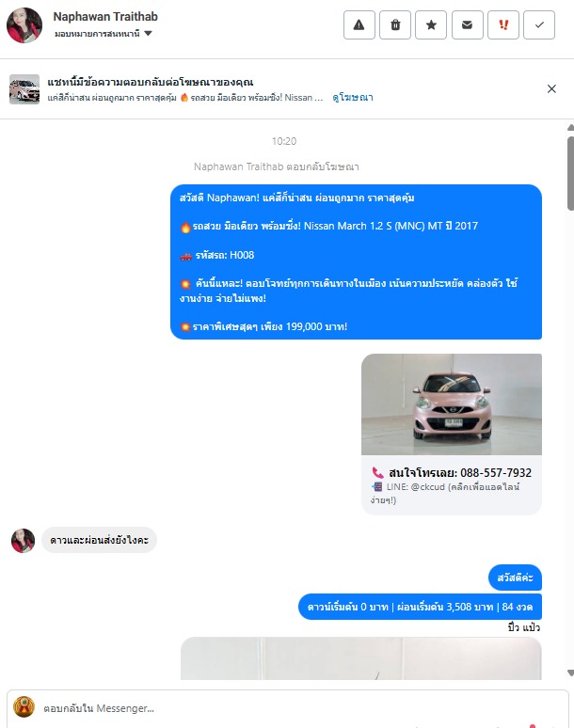Click the vertical scrollbar thumb

pos(570,173)
